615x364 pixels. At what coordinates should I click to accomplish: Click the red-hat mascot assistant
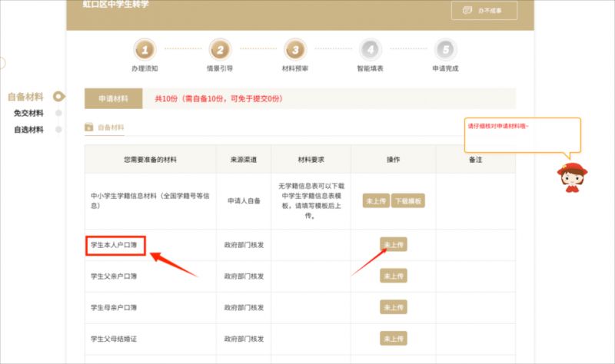point(572,177)
